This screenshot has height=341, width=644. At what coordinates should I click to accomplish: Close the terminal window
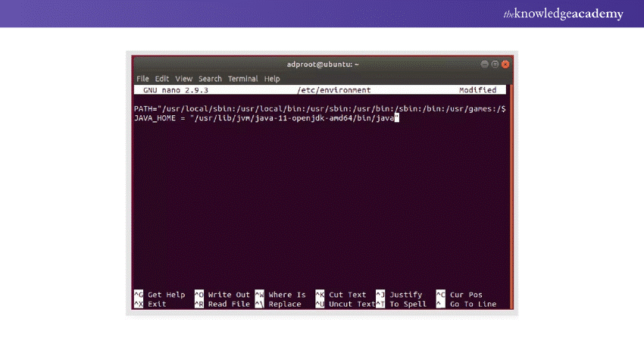click(x=505, y=64)
